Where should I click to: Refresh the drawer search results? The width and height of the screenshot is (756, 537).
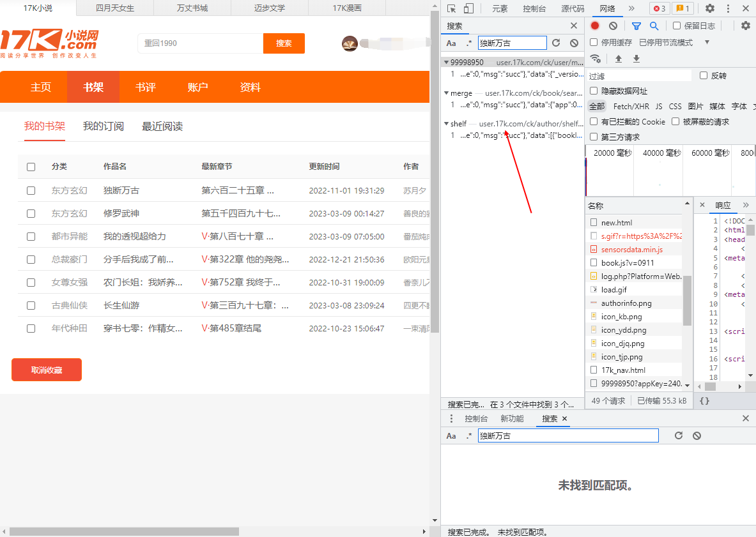pyautogui.click(x=679, y=435)
